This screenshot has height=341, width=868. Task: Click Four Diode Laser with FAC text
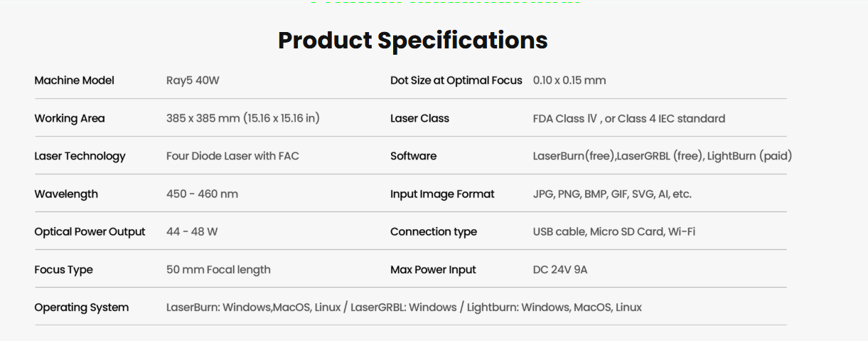tap(232, 156)
